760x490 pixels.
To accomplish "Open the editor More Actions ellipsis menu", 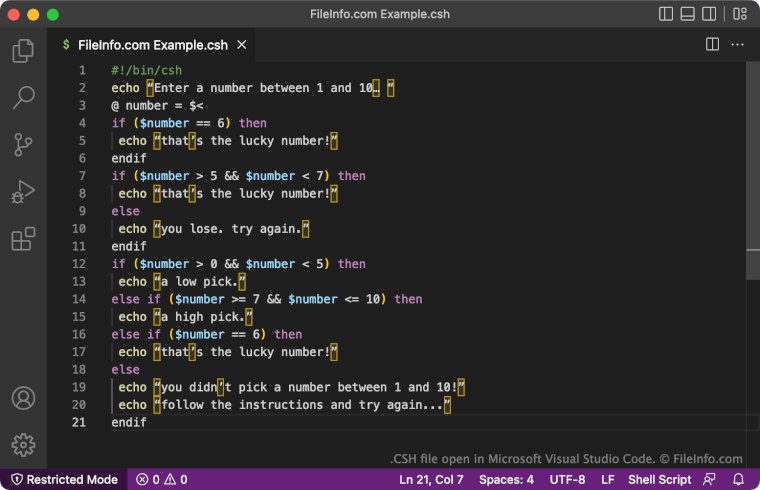I will (x=738, y=45).
